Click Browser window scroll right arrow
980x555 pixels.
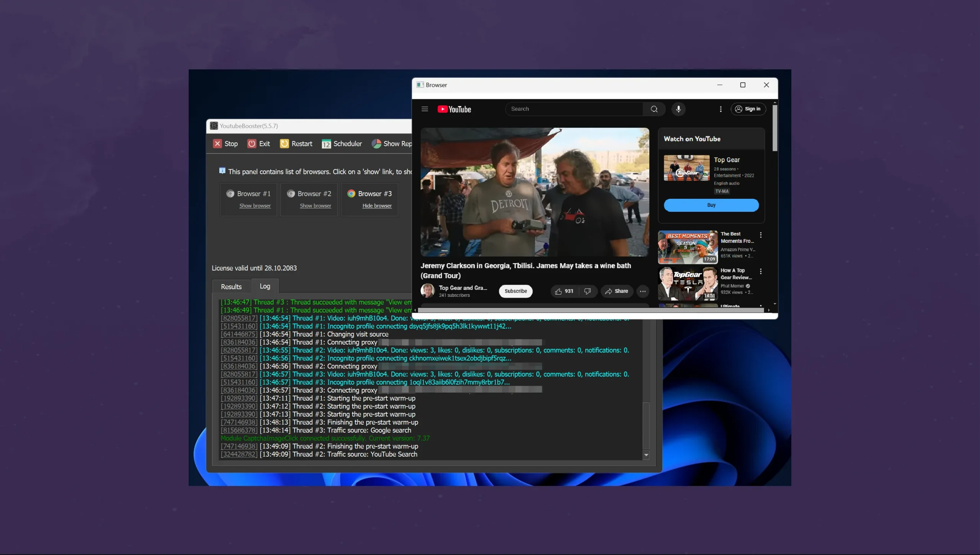point(769,310)
